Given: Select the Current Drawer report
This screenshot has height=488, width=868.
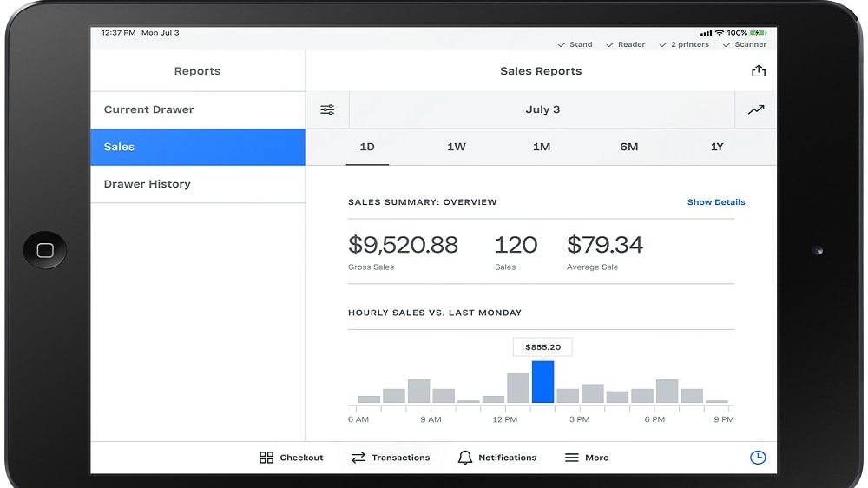Looking at the screenshot, I should point(198,109).
